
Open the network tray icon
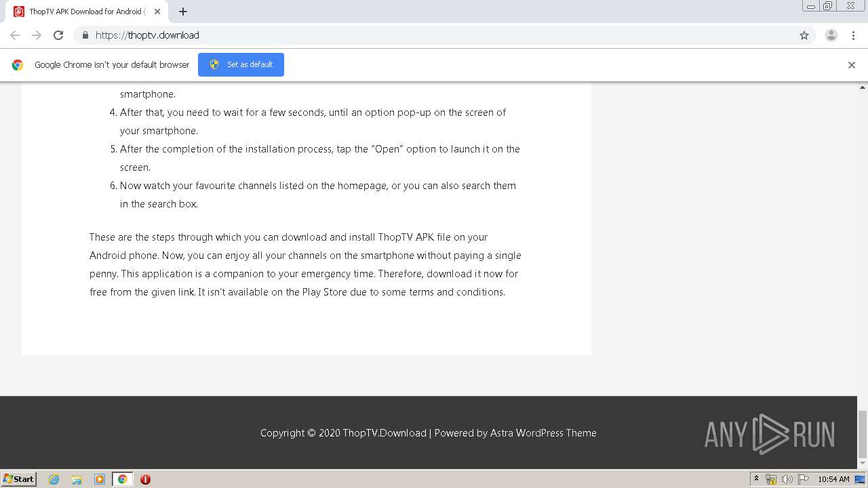click(x=771, y=479)
